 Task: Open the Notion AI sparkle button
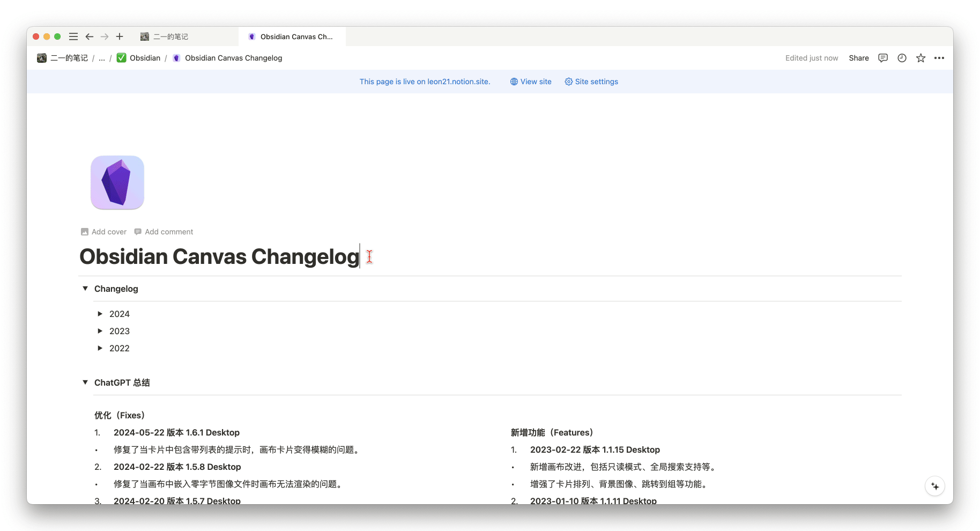(935, 486)
